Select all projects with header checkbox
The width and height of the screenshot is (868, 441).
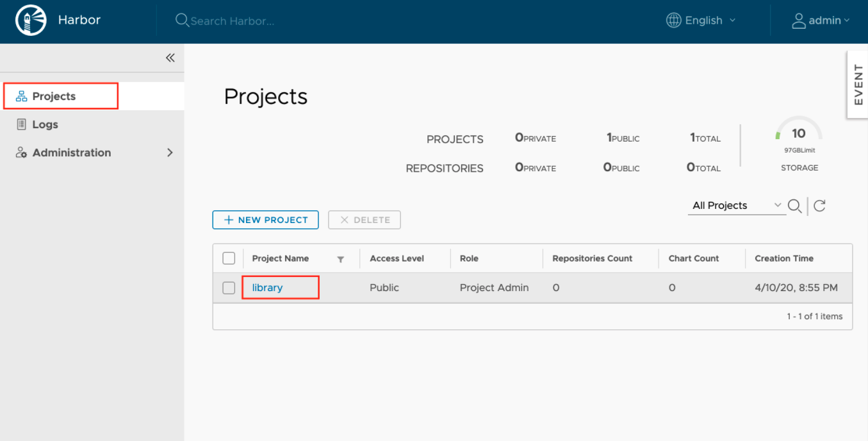pos(229,258)
